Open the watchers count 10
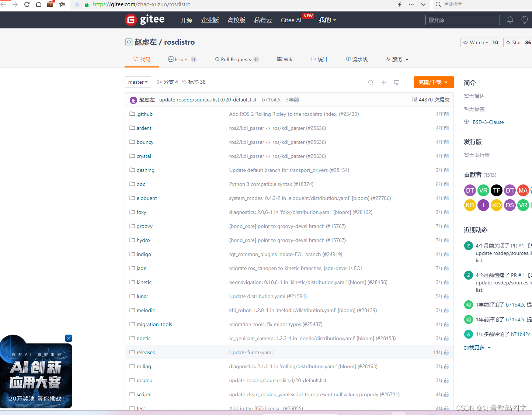532x415 pixels. [x=495, y=42]
